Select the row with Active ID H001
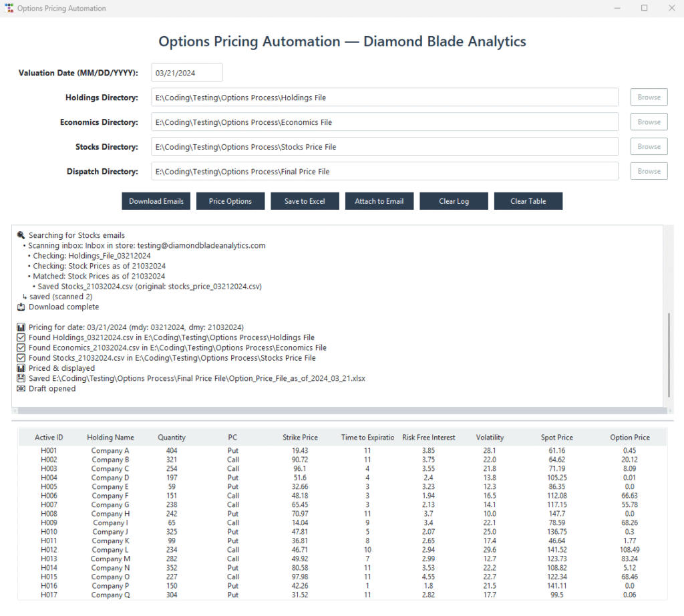The image size is (684, 616). click(343, 450)
